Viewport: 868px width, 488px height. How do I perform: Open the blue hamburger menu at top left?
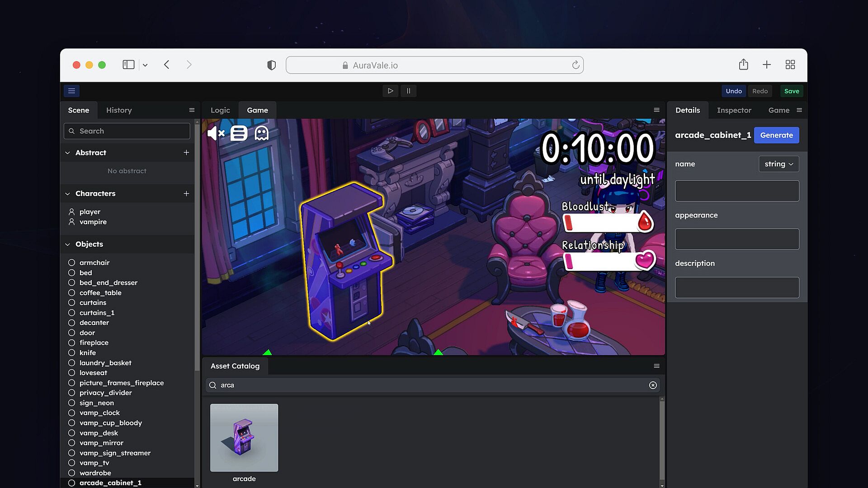click(x=71, y=91)
